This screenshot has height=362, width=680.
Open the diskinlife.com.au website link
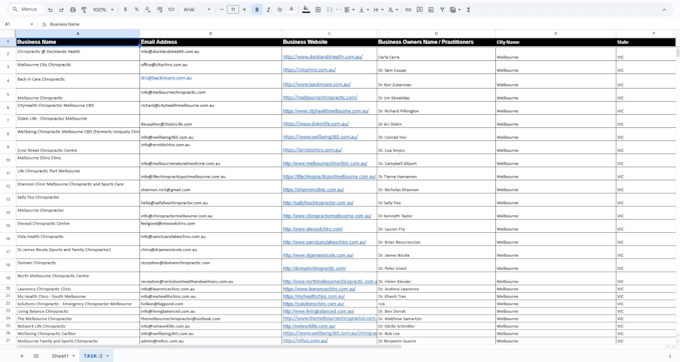(x=316, y=124)
